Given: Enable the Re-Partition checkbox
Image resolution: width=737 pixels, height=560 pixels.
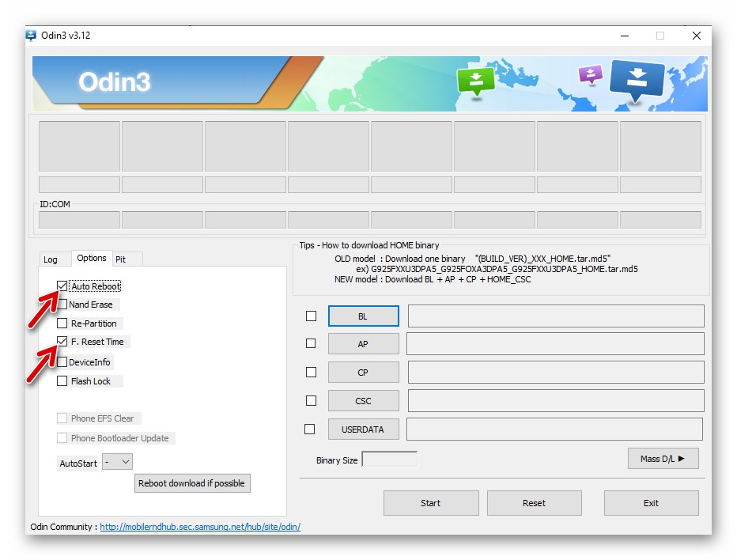Looking at the screenshot, I should click(61, 323).
